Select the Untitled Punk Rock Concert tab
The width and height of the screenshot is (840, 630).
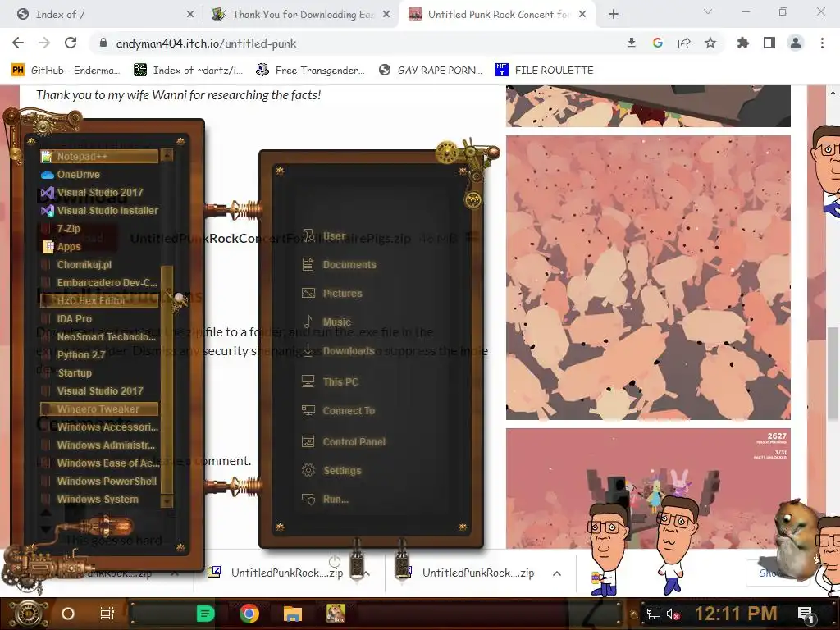[495, 15]
